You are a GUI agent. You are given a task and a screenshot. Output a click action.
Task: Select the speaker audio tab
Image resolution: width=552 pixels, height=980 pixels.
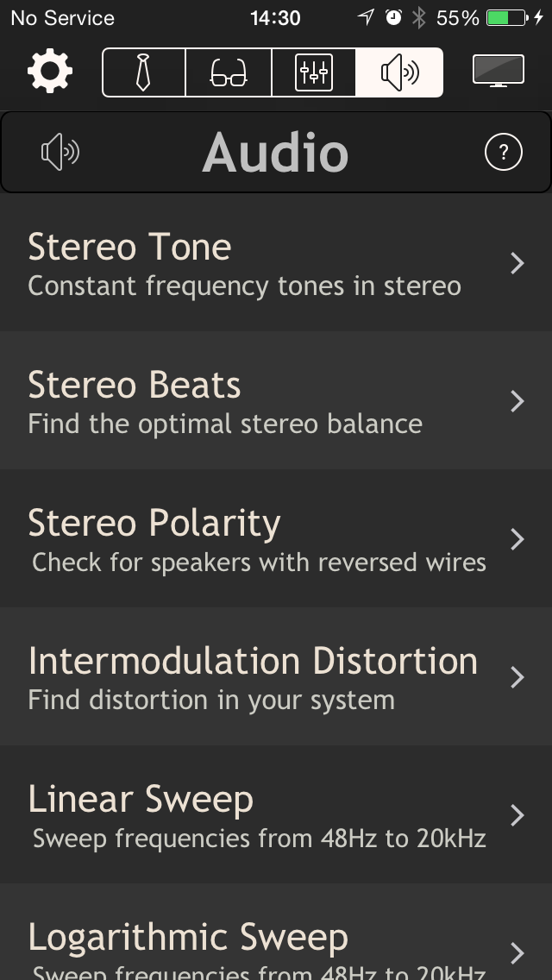pos(399,72)
